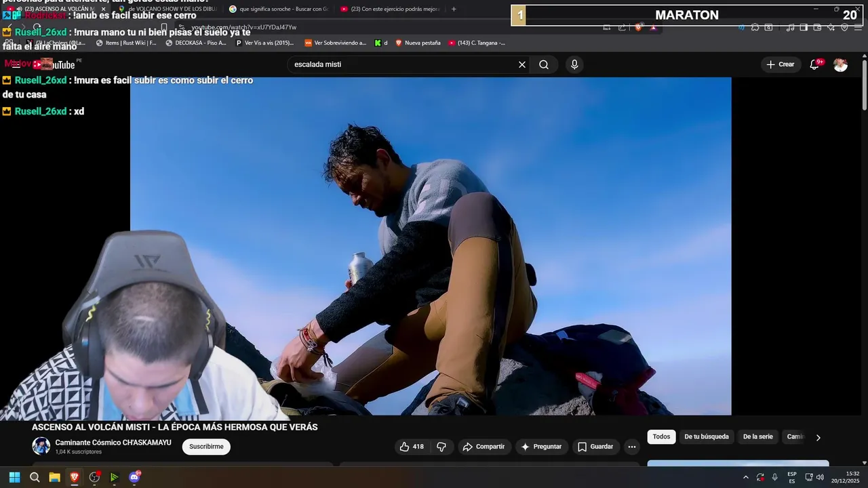Click the Compartir share button
Screen dimensions: 868x488
tap(484, 447)
